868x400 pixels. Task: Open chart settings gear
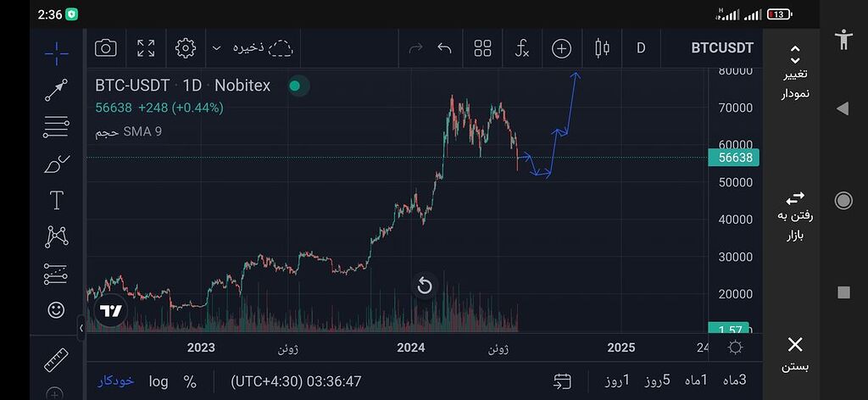click(185, 48)
